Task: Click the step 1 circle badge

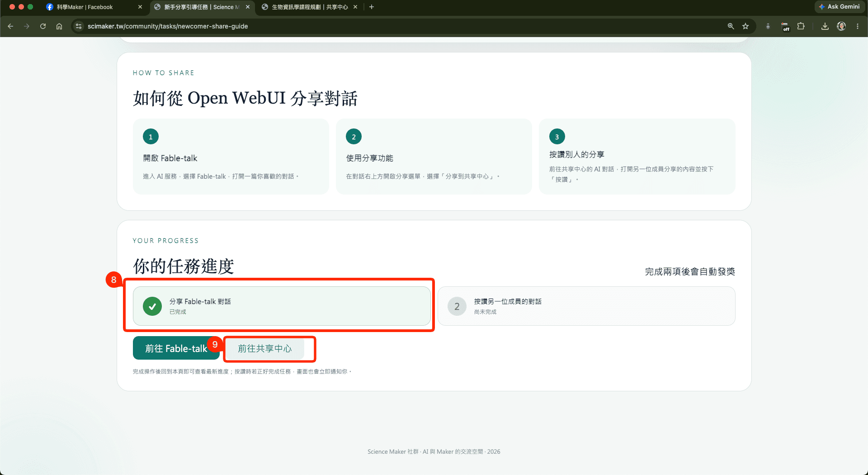Action: click(x=151, y=137)
